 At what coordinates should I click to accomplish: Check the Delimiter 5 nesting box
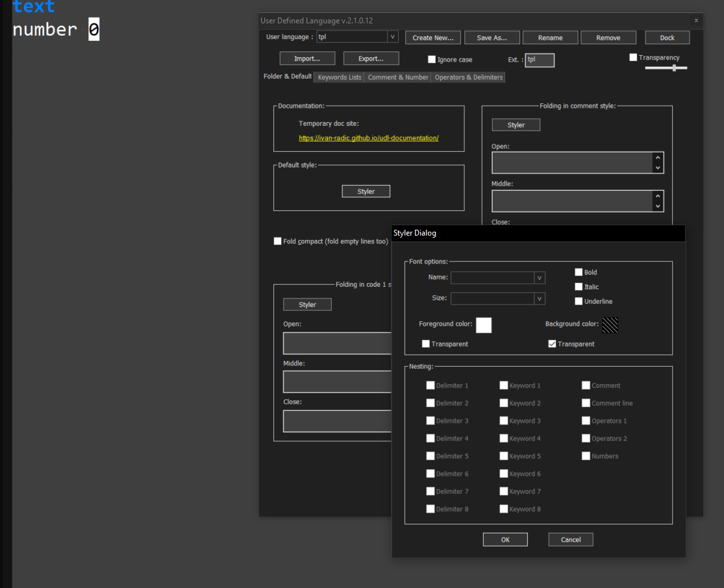[x=431, y=456]
